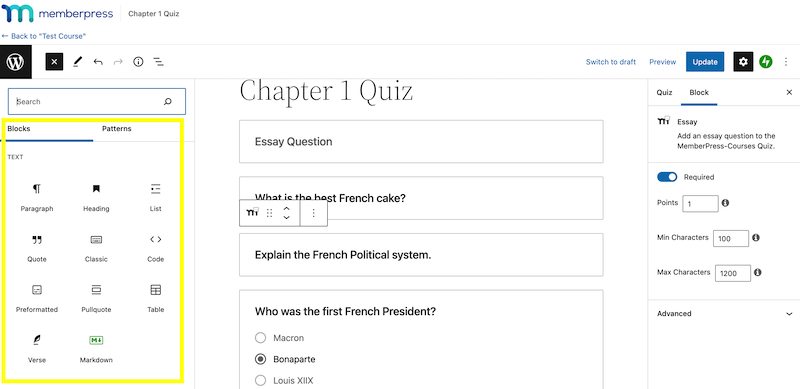Click the Jetpack lightning icon
This screenshot has height=389, width=800.
tap(765, 62)
